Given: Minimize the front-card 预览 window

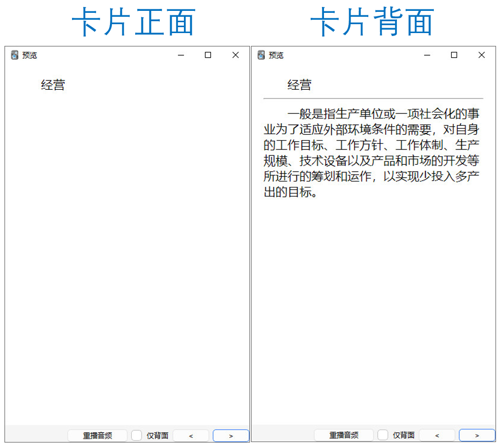Looking at the screenshot, I should (181, 55).
